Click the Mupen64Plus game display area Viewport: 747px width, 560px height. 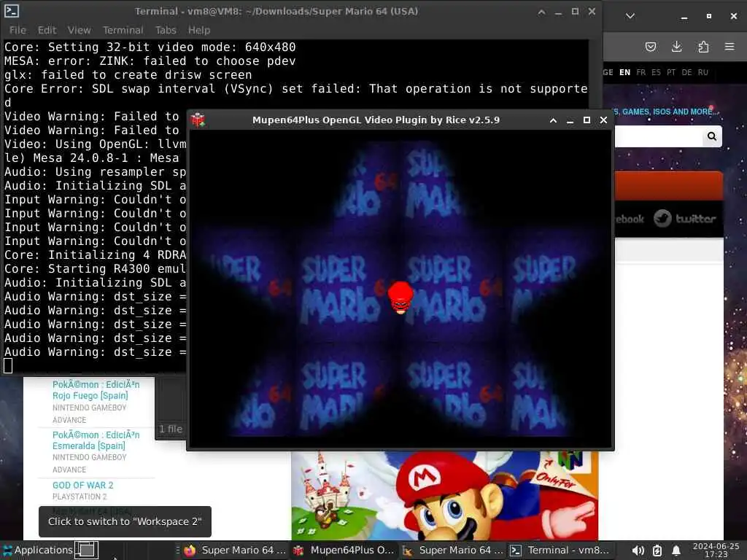pyautogui.click(x=400, y=289)
